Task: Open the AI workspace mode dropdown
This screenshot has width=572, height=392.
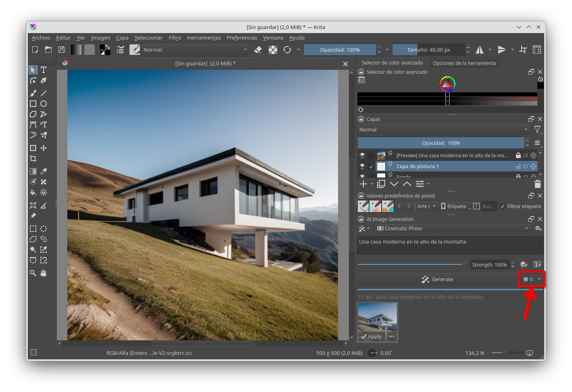Action: click(364, 228)
